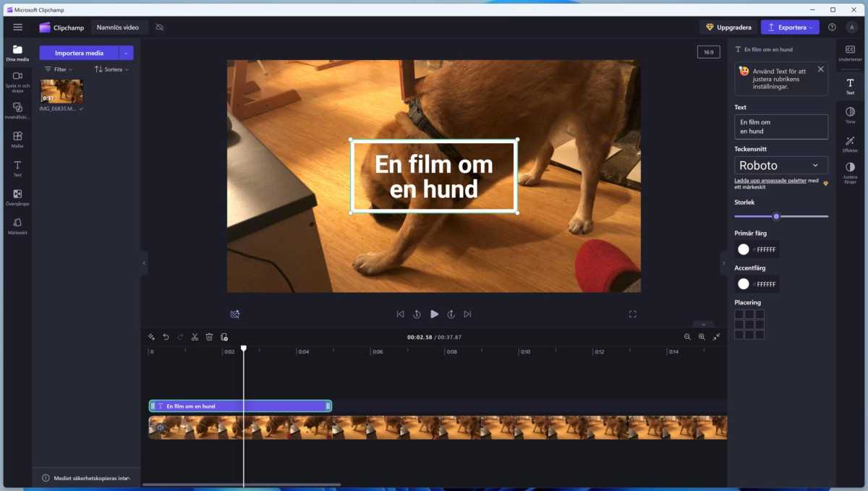
Task: Mute the video clip in the timeline
Action: 161,427
